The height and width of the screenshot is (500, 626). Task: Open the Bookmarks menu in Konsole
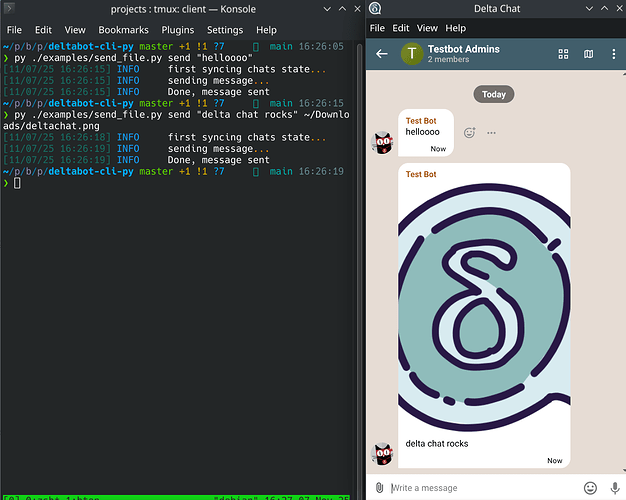click(122, 30)
